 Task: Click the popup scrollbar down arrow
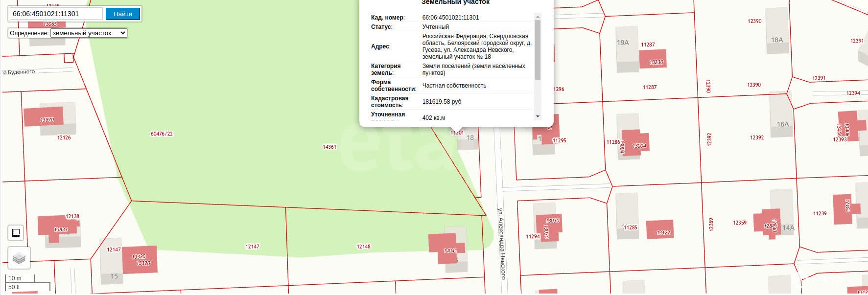coord(538,116)
